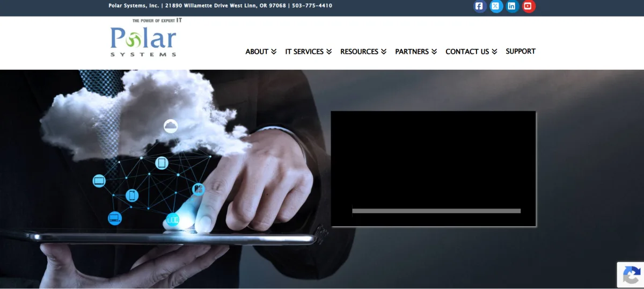Open the Facebook social icon
644x289 pixels.
(x=479, y=6)
